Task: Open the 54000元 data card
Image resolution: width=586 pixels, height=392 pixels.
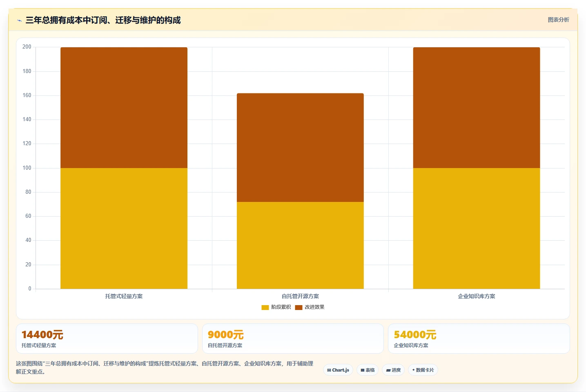Action: pos(479,339)
